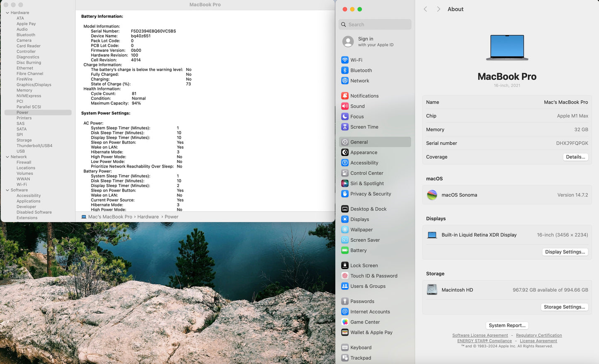Collapse the Network tree section
This screenshot has height=364, width=599.
point(7,157)
